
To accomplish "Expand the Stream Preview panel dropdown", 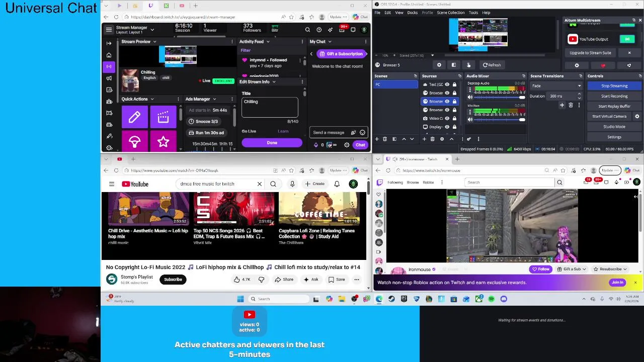I will pyautogui.click(x=154, y=42).
